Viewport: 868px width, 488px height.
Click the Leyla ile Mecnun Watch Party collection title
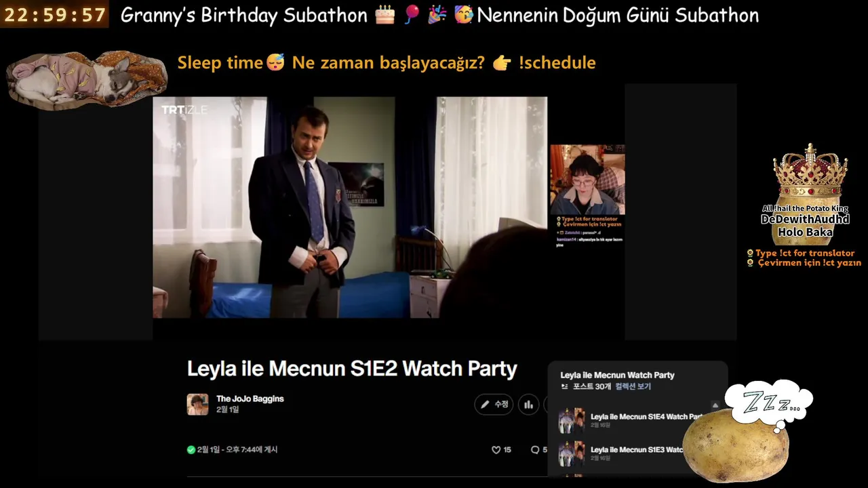617,375
